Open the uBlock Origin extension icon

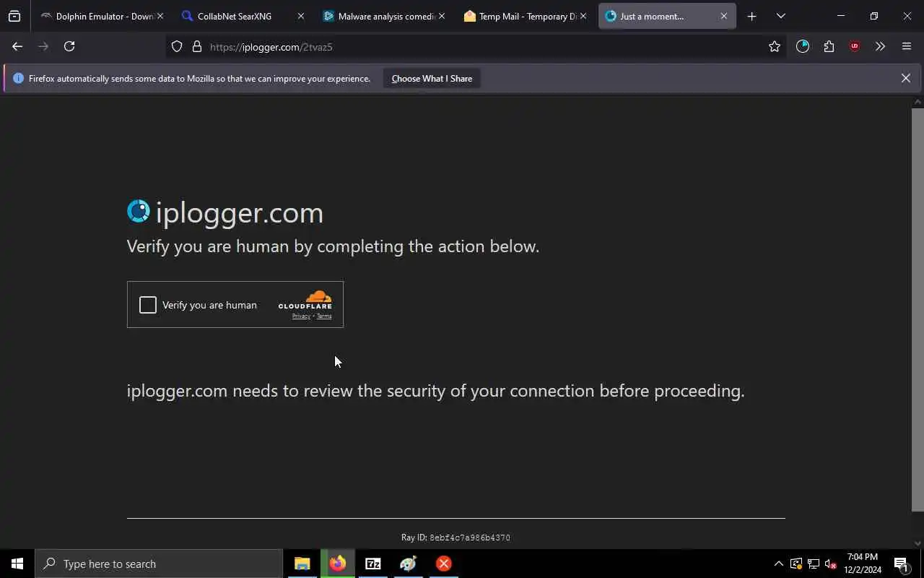click(x=855, y=46)
